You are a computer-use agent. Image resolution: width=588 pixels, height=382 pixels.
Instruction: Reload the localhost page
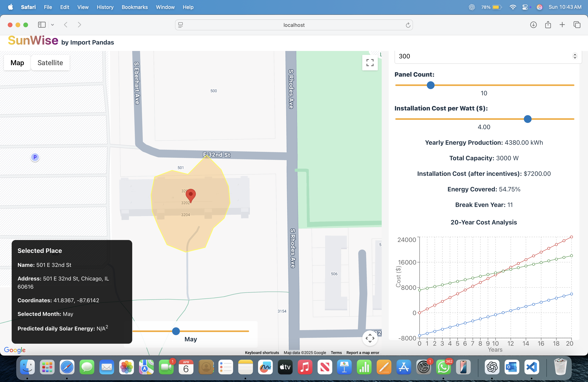408,25
